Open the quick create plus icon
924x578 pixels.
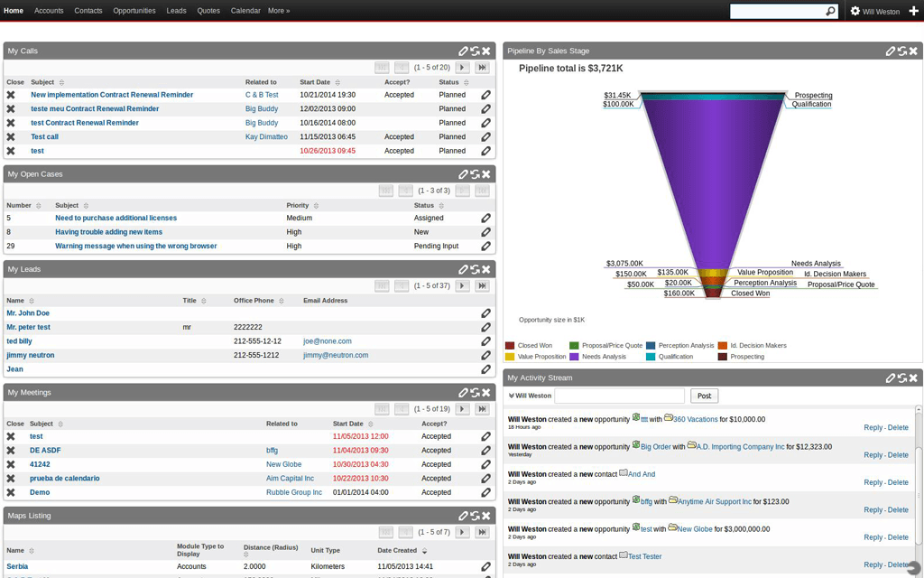(913, 11)
